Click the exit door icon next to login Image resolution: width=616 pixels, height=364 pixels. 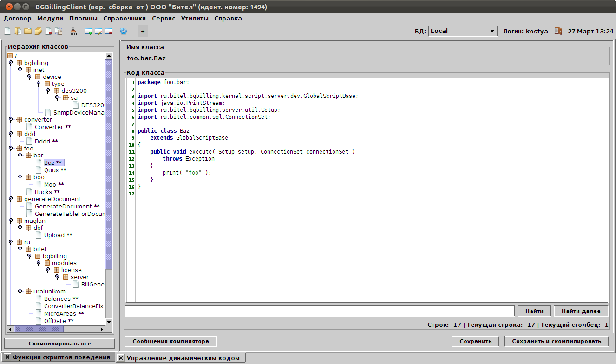coord(558,31)
